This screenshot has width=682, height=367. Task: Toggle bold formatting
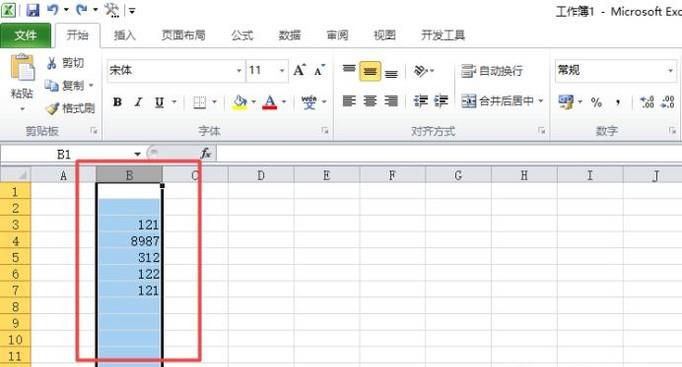coord(117,102)
